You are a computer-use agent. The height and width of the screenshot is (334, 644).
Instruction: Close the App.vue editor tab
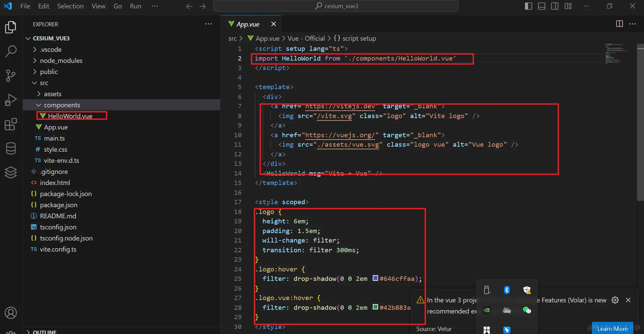click(x=274, y=24)
